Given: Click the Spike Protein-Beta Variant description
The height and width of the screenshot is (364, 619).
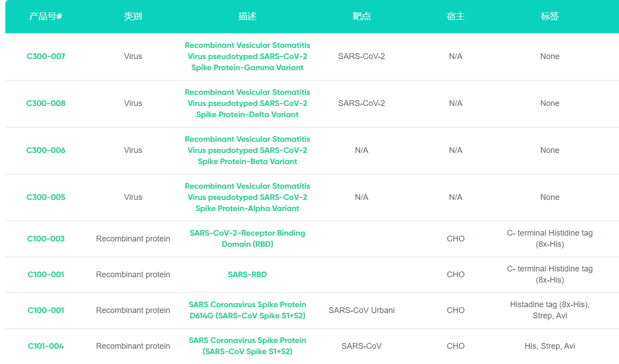Looking at the screenshot, I should [247, 150].
